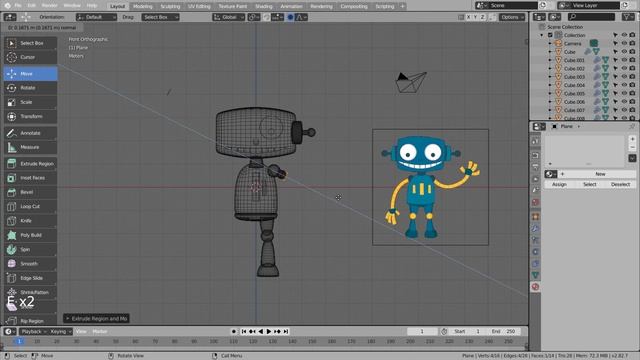Open the Keying dropdown in timeline
The height and width of the screenshot is (360, 640).
point(60,331)
